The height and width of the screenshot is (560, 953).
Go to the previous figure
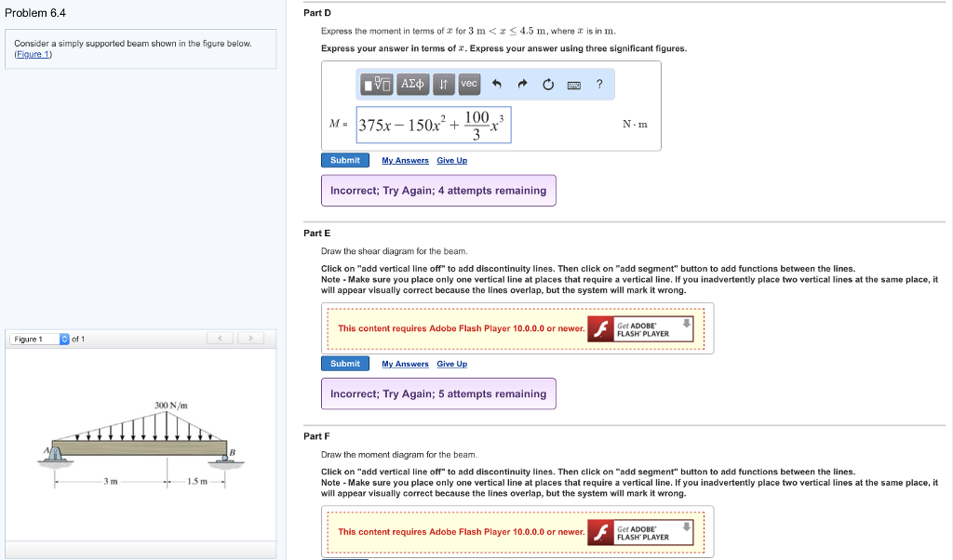coord(220,339)
